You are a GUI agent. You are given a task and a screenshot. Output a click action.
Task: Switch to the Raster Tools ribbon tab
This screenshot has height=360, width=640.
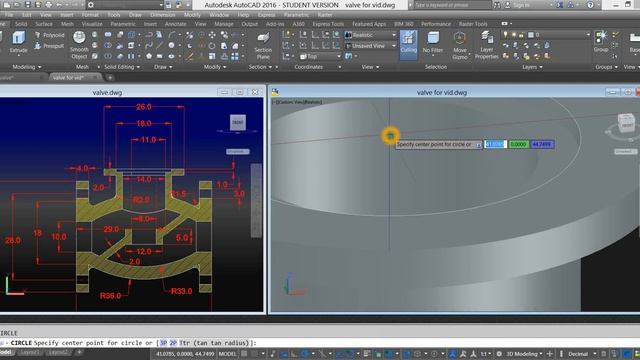click(473, 24)
